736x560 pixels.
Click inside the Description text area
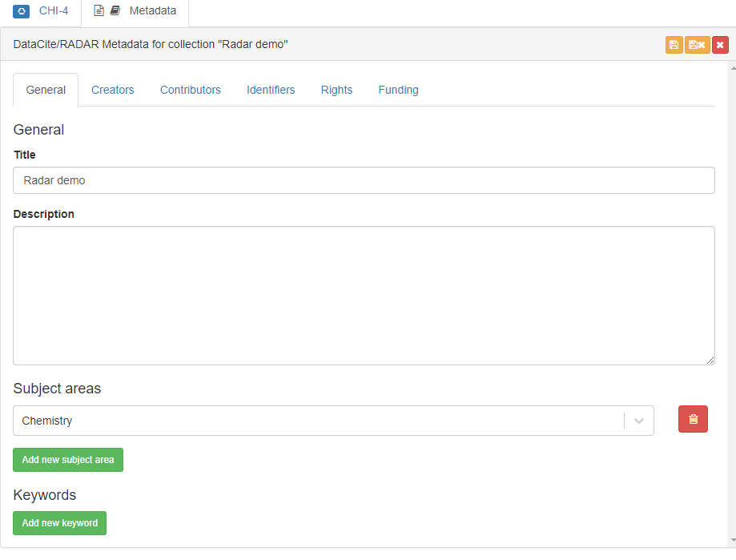tap(364, 296)
